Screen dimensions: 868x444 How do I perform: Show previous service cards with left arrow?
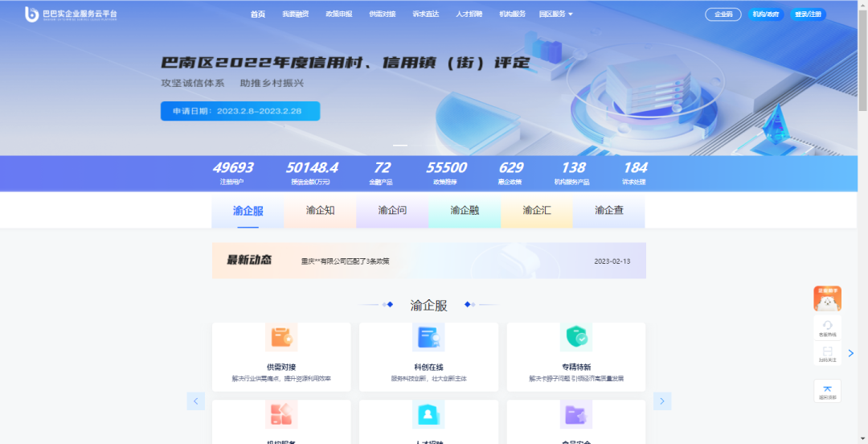pos(195,401)
